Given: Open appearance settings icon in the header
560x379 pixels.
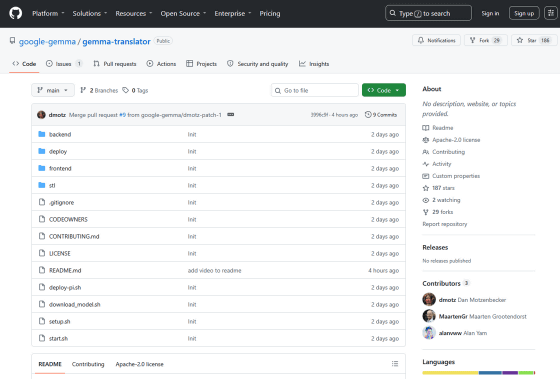Looking at the screenshot, I should tap(550, 13).
